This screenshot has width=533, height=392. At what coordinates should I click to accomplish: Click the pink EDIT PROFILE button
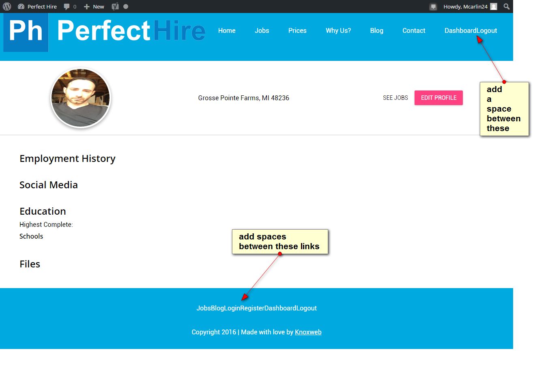click(438, 98)
